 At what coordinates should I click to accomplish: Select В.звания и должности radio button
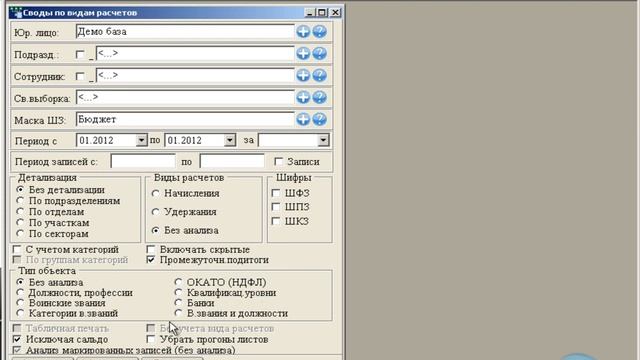(x=178, y=313)
